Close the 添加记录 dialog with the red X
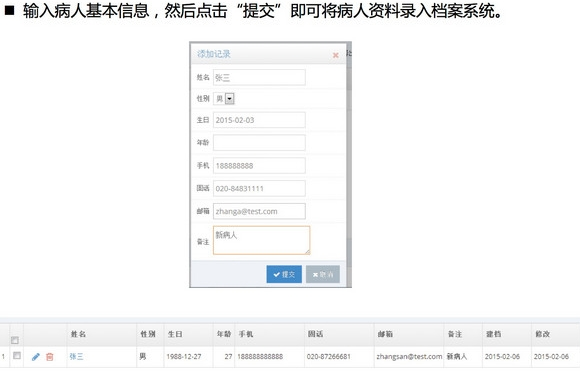580x372 pixels. [335, 55]
